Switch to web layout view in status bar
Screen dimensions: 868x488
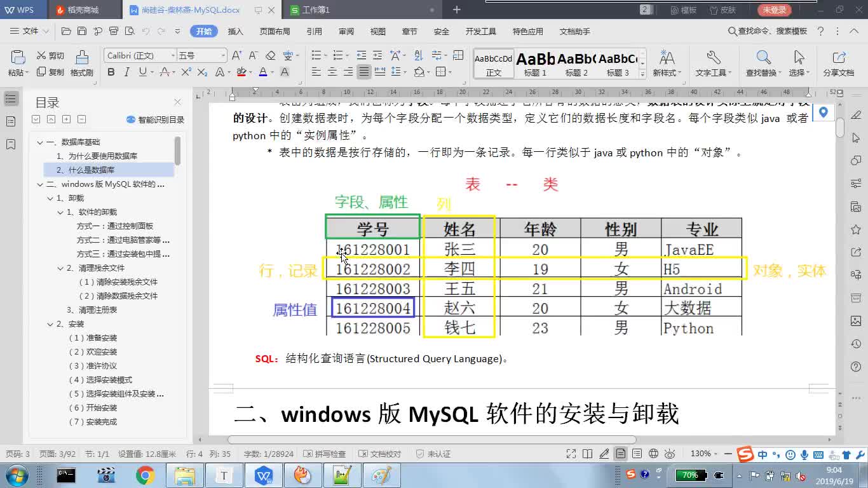click(653, 454)
